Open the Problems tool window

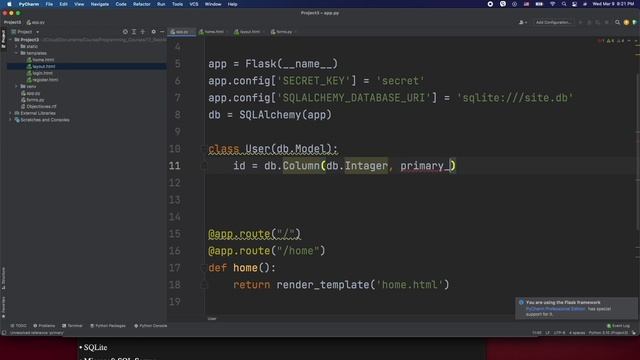[44, 326]
